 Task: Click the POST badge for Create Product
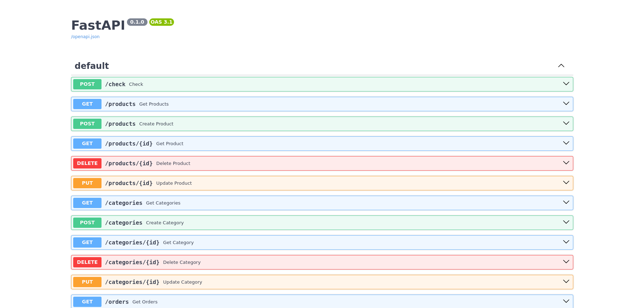87,124
